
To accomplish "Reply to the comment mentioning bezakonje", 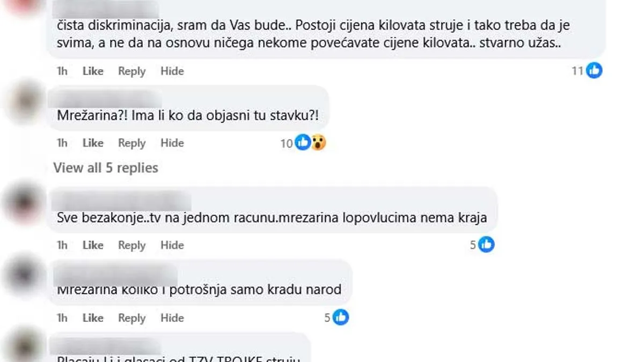I will 131,245.
